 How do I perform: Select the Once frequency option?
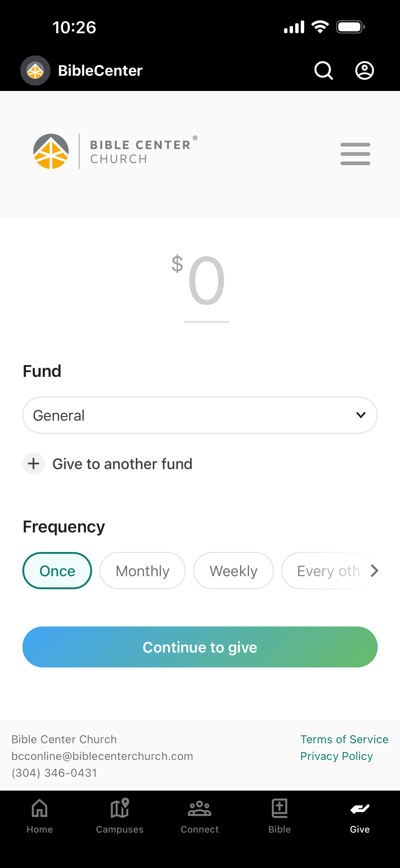coord(57,571)
